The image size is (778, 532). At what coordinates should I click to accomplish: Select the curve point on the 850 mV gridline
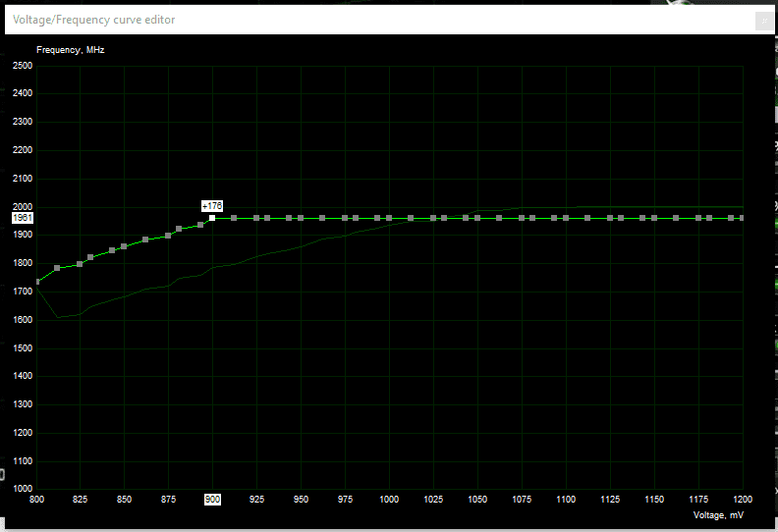[124, 246]
